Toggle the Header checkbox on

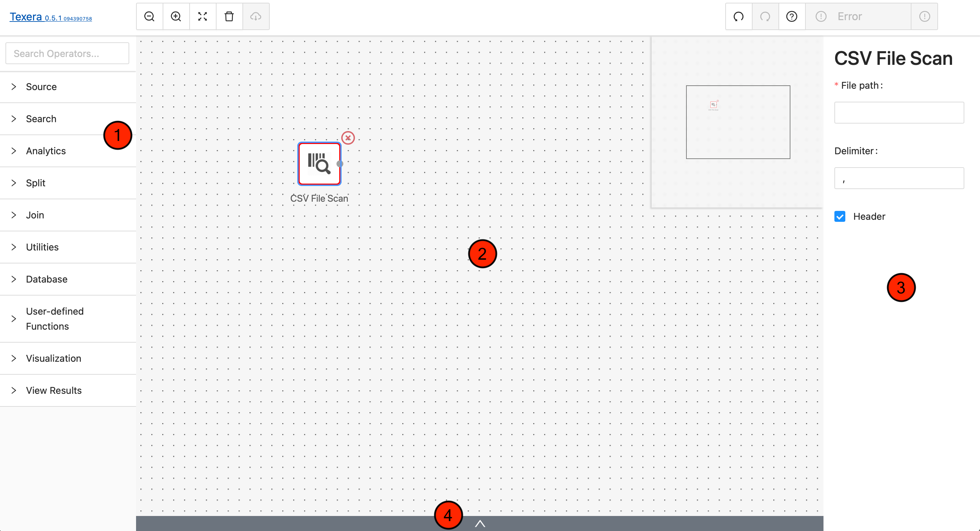pyautogui.click(x=841, y=216)
